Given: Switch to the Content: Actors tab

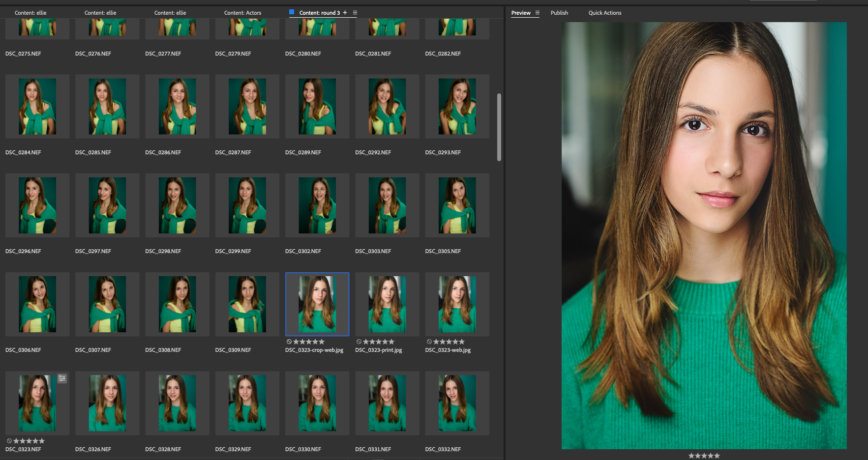Looking at the screenshot, I should 242,12.
